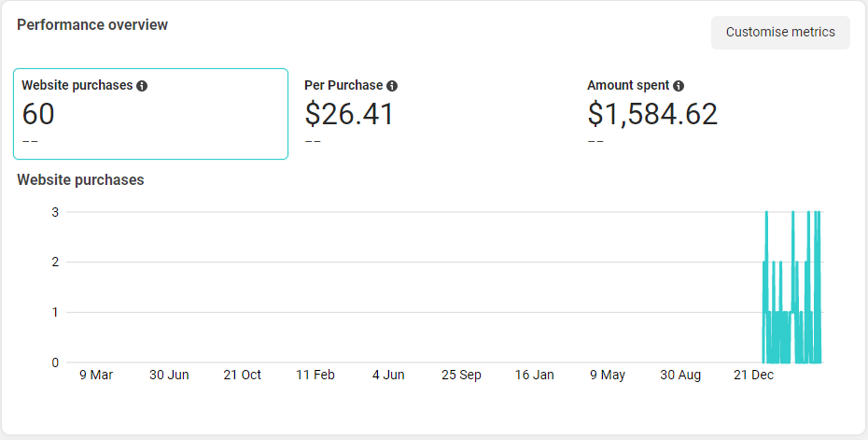Click the 60 purchases value

click(38, 114)
